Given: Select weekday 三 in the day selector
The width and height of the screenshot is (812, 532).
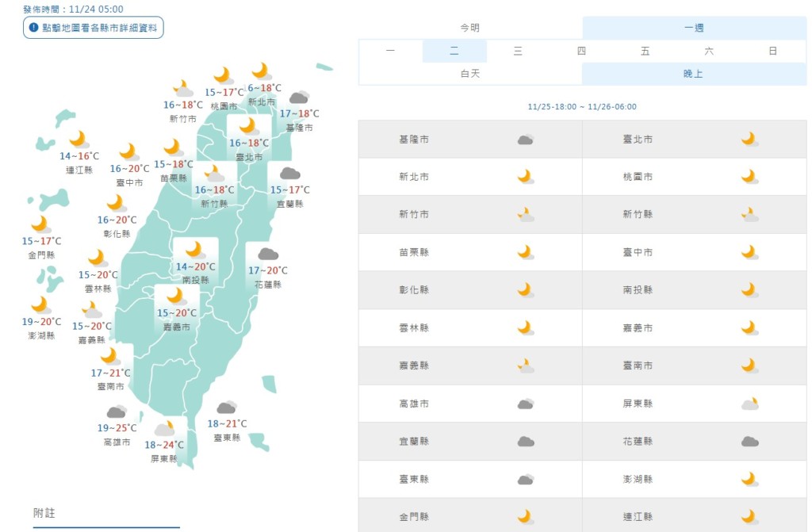Looking at the screenshot, I should coord(518,51).
